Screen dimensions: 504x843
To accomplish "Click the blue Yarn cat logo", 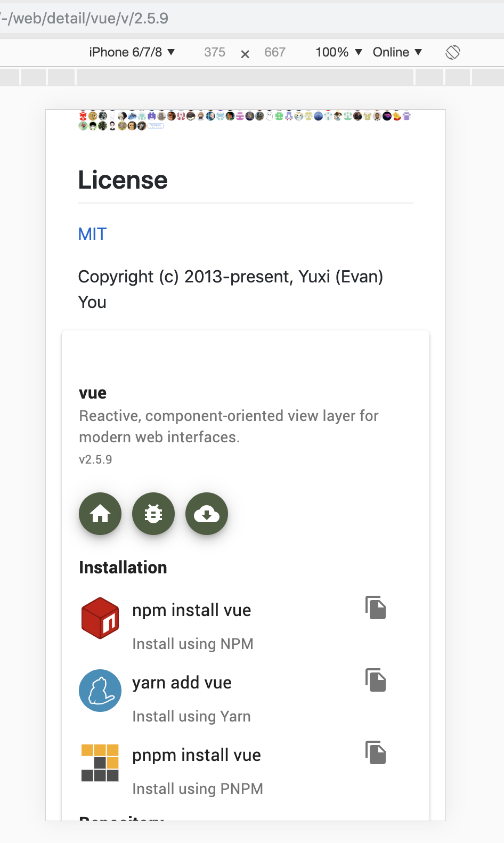I will point(100,691).
